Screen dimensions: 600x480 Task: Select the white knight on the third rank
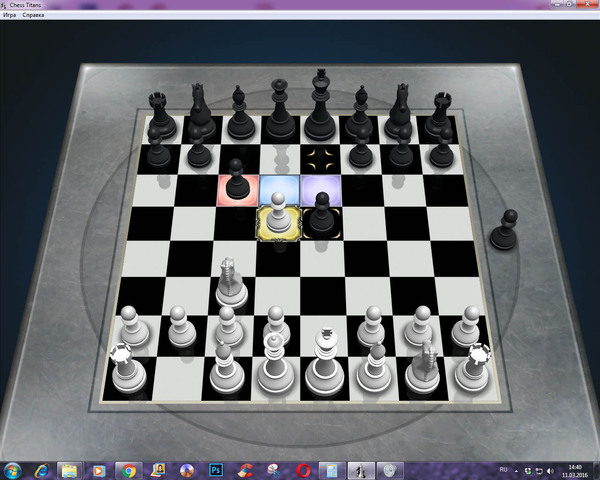click(231, 283)
